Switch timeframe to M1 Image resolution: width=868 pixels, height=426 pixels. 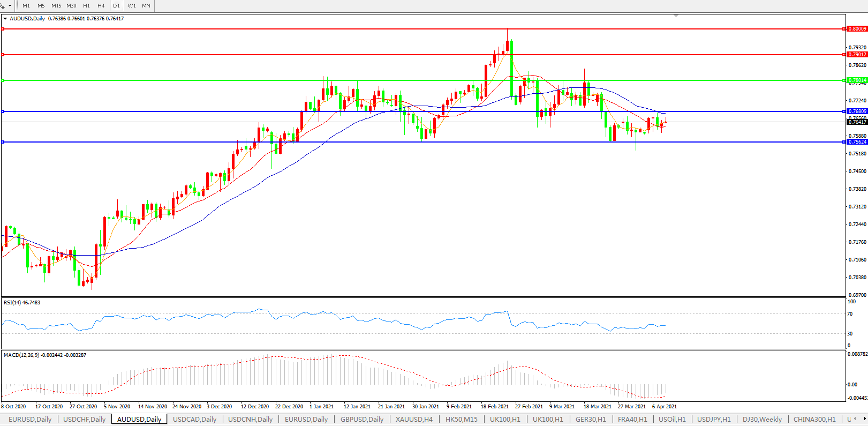pos(26,6)
